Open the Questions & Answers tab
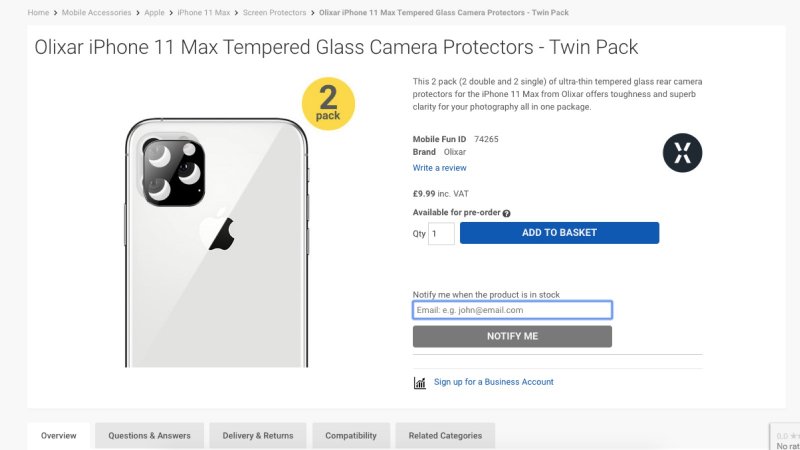The height and width of the screenshot is (450, 800). (149, 436)
